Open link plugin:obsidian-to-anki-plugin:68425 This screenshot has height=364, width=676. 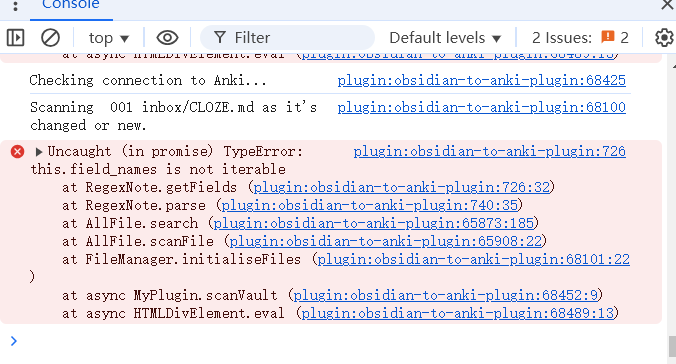[x=482, y=81]
